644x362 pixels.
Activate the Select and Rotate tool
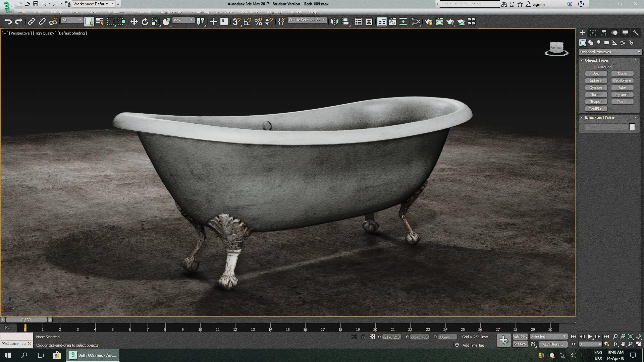pyautogui.click(x=145, y=21)
